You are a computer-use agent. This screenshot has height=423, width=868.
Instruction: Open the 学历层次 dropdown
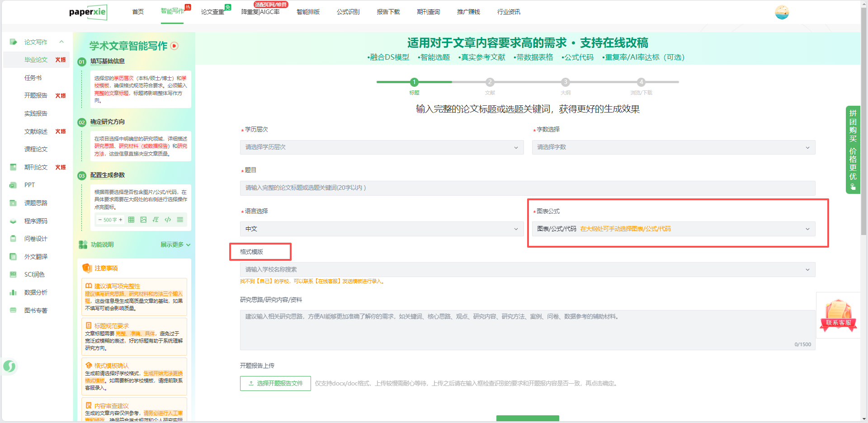[381, 147]
